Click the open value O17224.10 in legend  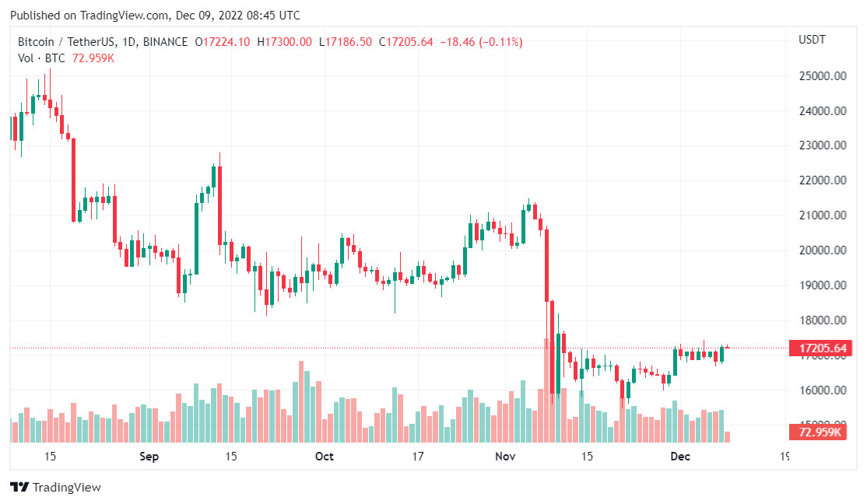[x=223, y=42]
